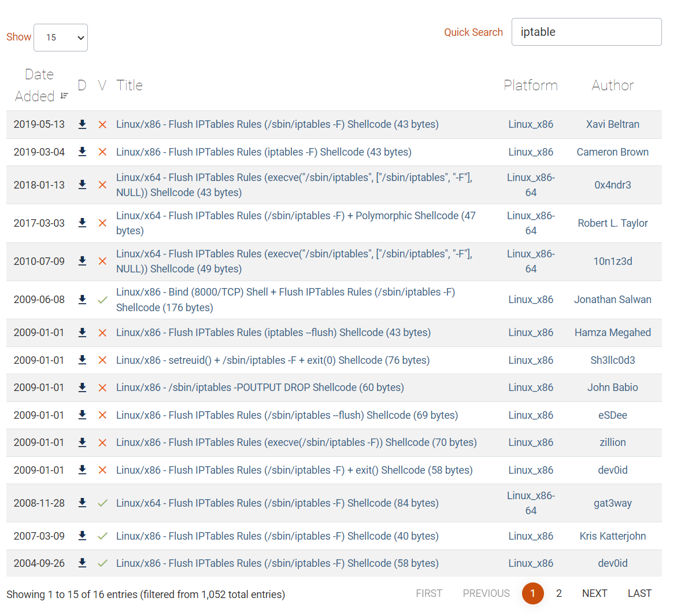
Task: Click the Quick Search input field
Action: 586,32
